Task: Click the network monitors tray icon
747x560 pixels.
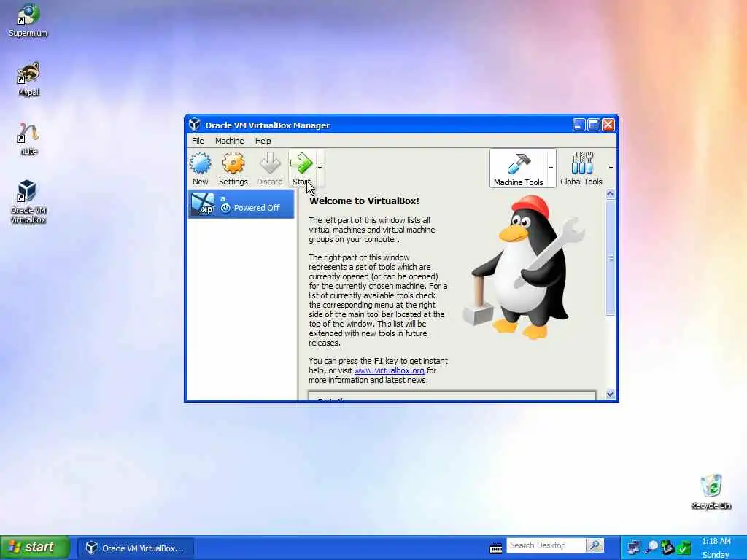Action: click(634, 548)
